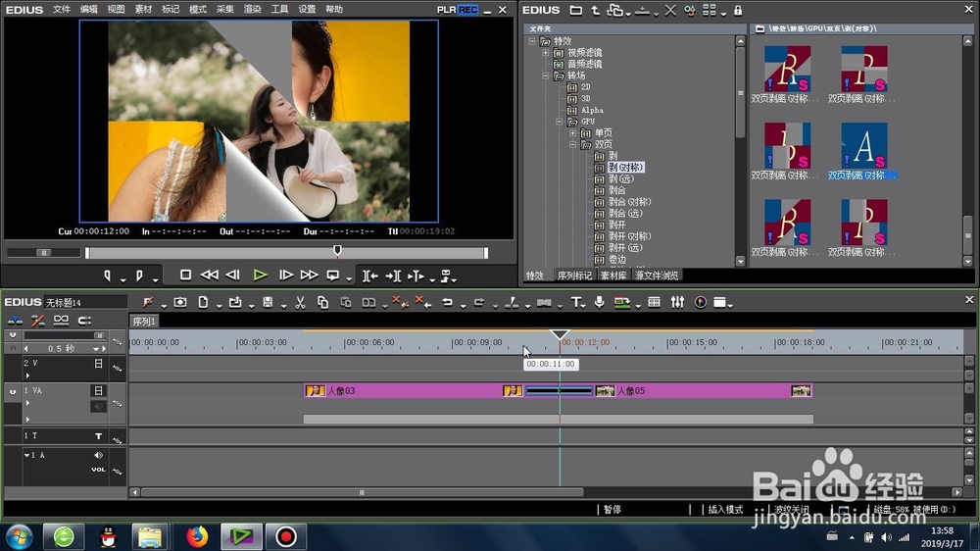Click the Set Out point icon
980x551 pixels.
click(139, 275)
